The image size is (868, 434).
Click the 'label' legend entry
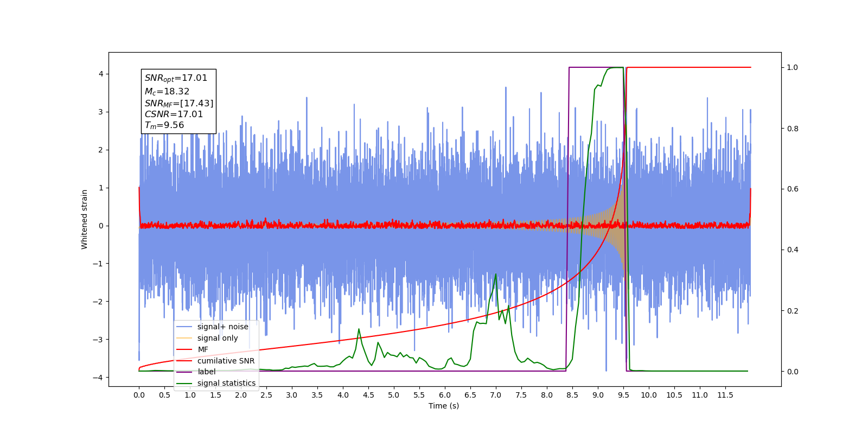196,372
